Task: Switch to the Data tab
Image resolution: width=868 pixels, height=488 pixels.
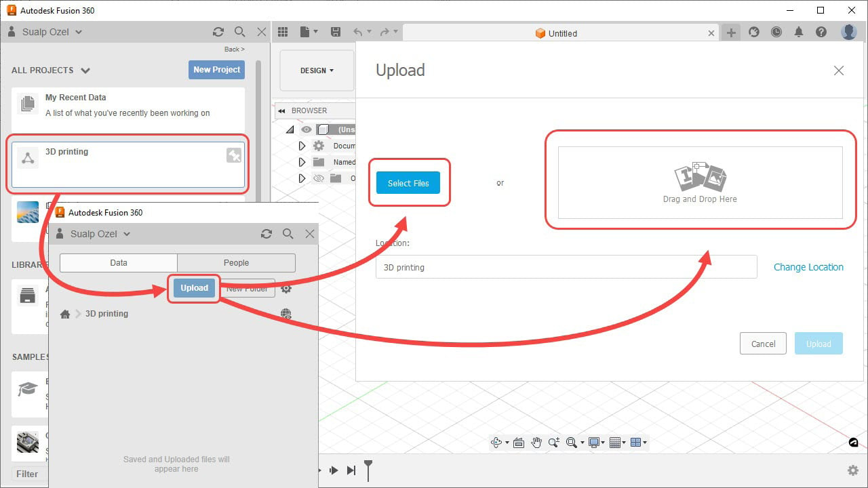Action: pos(119,263)
